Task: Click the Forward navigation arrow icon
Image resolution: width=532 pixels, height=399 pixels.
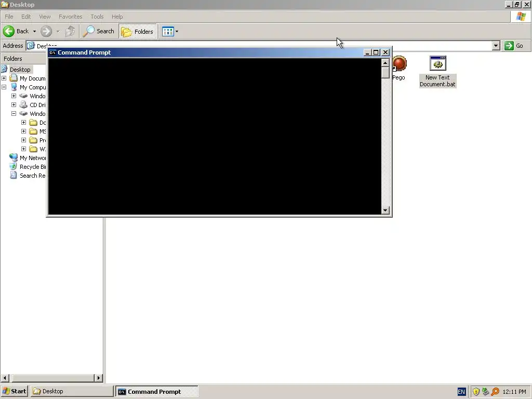Action: click(x=46, y=31)
